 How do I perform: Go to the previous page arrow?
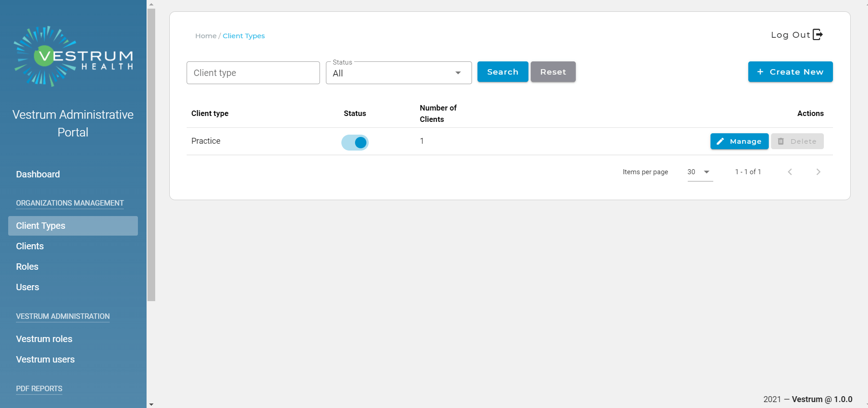click(x=790, y=172)
